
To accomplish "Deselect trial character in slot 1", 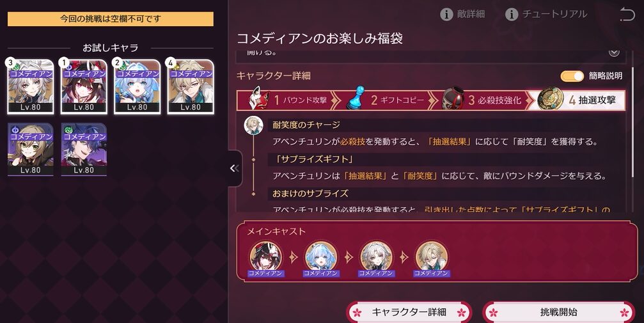I will pos(84,87).
